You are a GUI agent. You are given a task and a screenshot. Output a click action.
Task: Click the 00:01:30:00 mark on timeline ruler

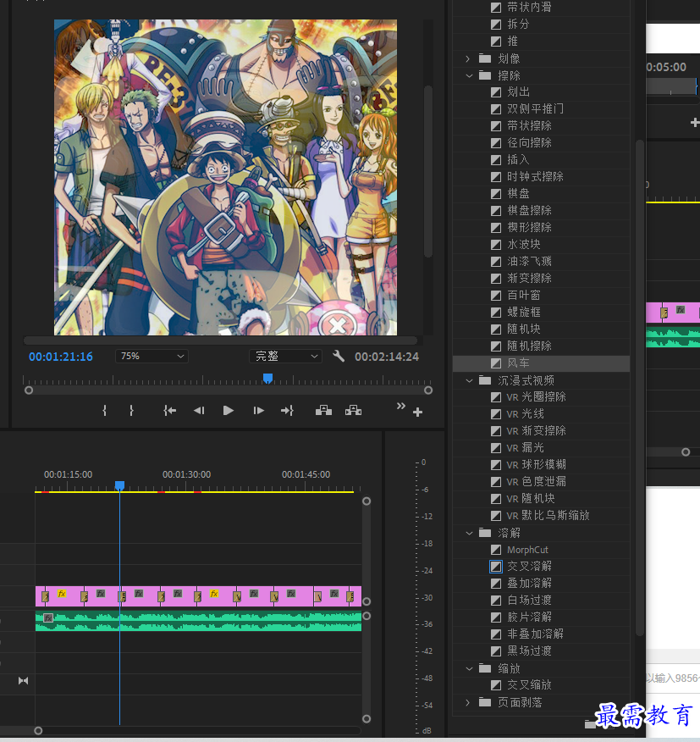[186, 474]
